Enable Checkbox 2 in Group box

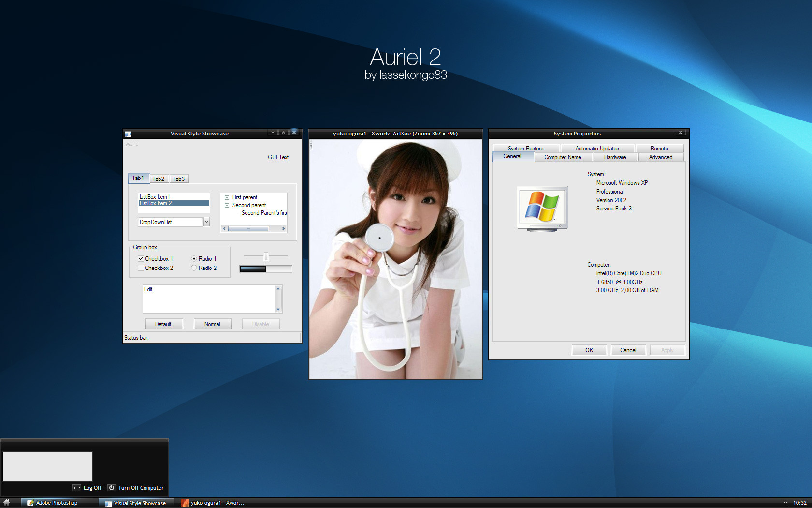pos(141,268)
